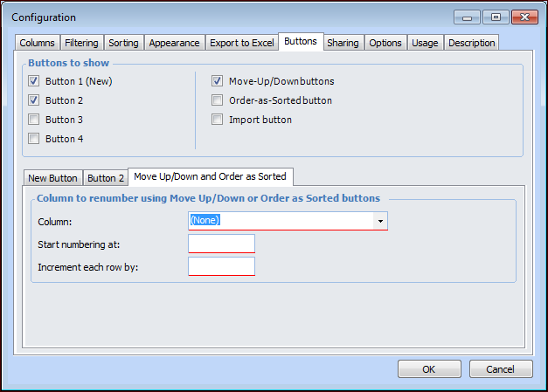Click the Cancel button
Image resolution: width=548 pixels, height=392 pixels.
pyautogui.click(x=501, y=369)
